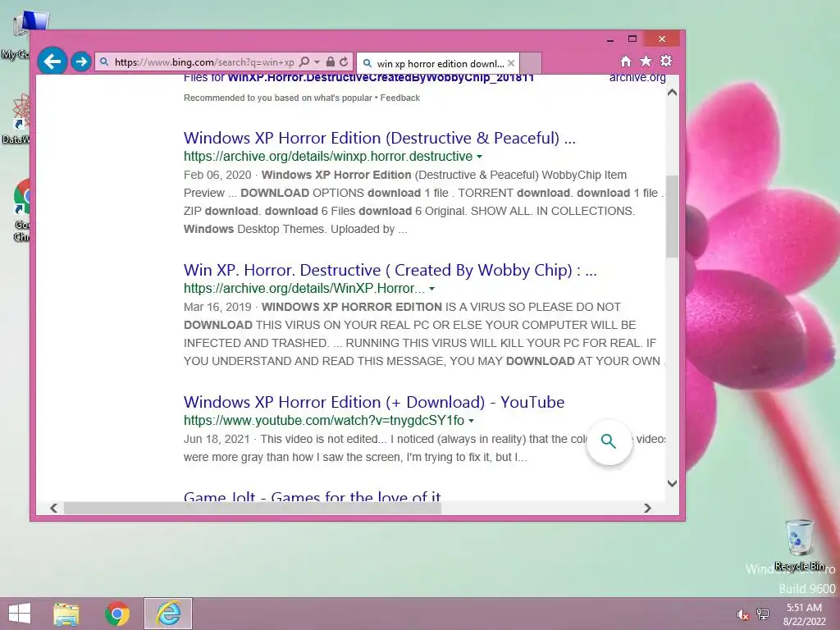Expand dropdown next to WinXP.Horror... URL

(431, 289)
